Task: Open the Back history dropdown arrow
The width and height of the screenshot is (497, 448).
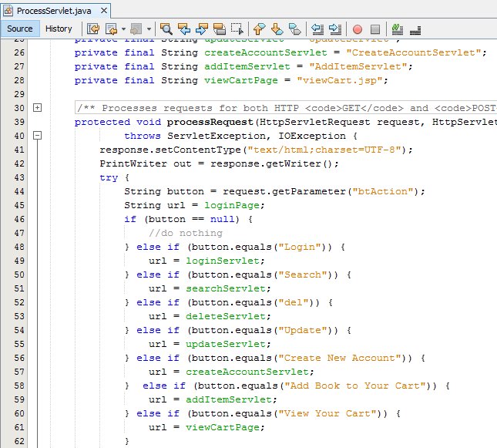Action: coord(123,29)
